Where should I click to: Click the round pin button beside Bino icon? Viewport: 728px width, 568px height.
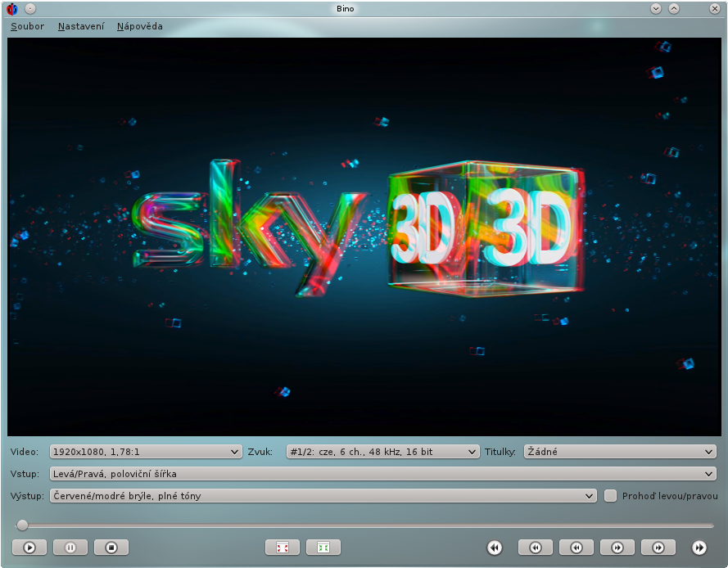click(30, 9)
